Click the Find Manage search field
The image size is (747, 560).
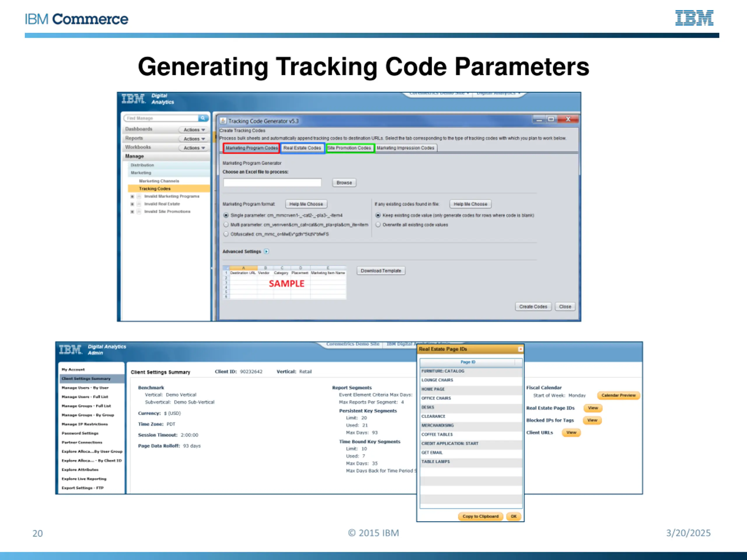tap(161, 118)
